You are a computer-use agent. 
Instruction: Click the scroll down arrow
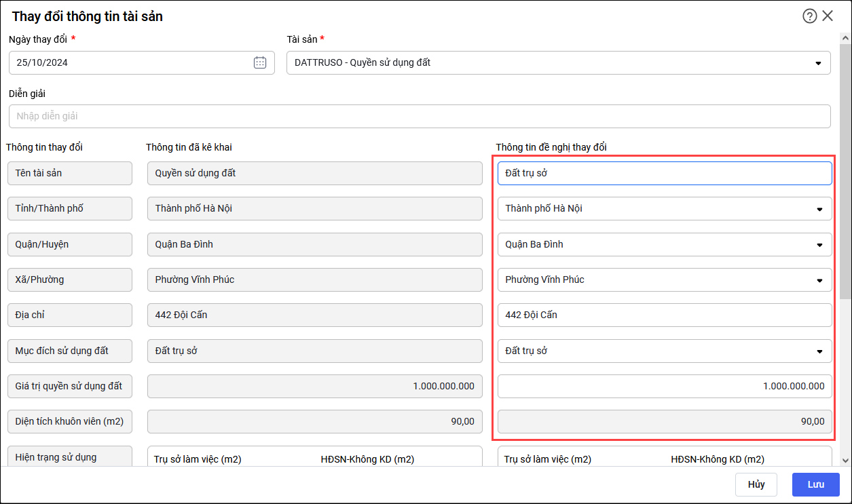[x=845, y=461]
